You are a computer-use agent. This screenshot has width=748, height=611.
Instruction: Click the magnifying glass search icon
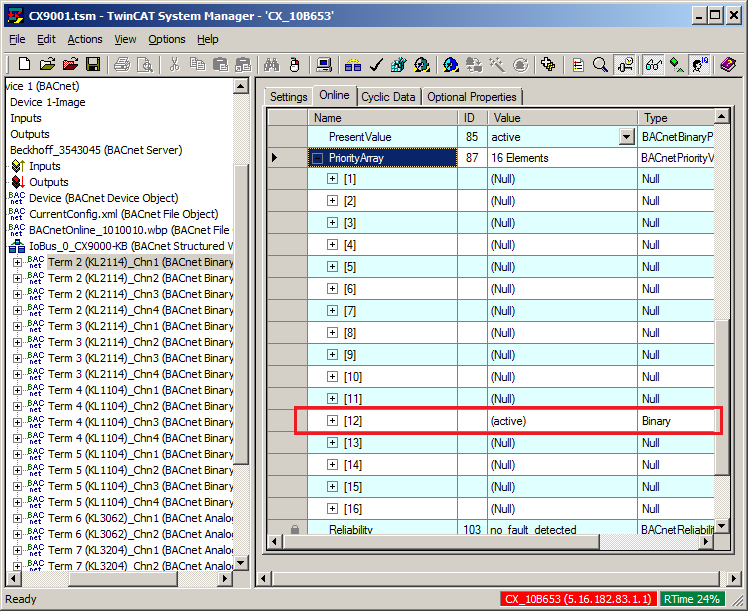pyautogui.click(x=601, y=64)
